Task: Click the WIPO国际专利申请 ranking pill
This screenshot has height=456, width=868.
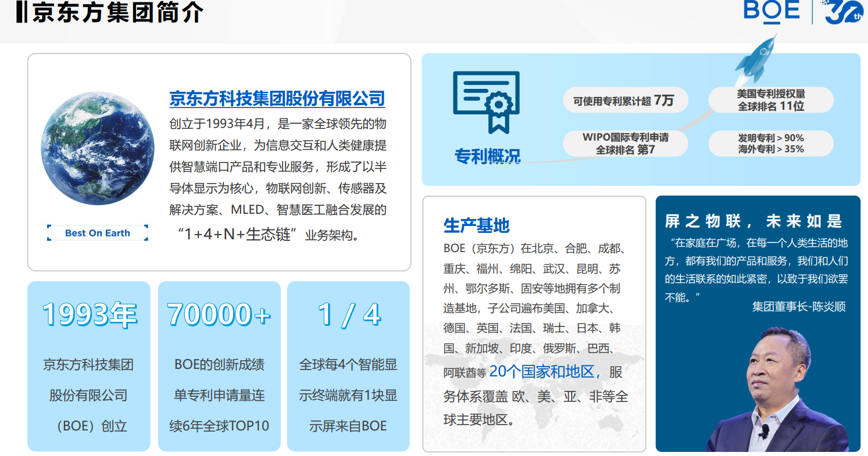Action: coord(625,143)
